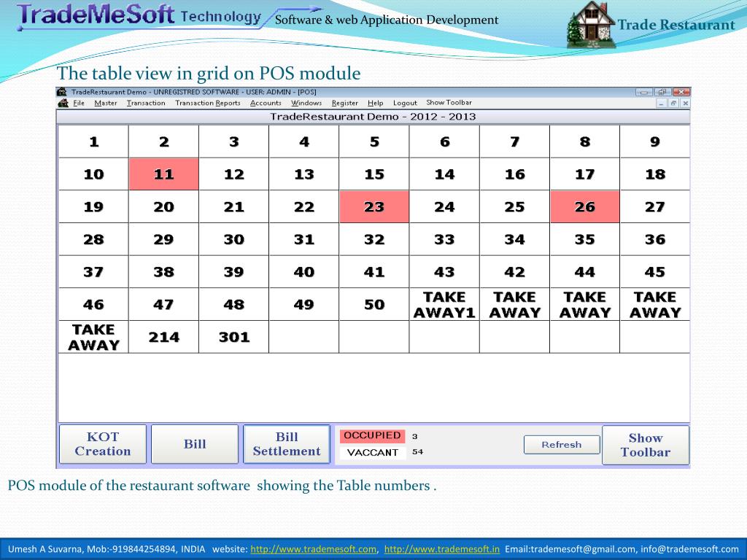747x560 pixels.
Task: Select table 50
Action: click(x=374, y=304)
